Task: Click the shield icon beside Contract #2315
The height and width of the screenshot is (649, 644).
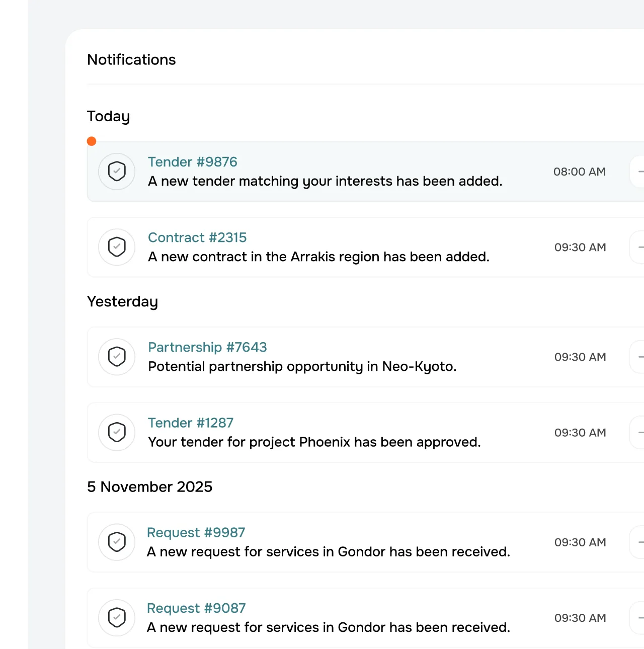Action: (117, 247)
